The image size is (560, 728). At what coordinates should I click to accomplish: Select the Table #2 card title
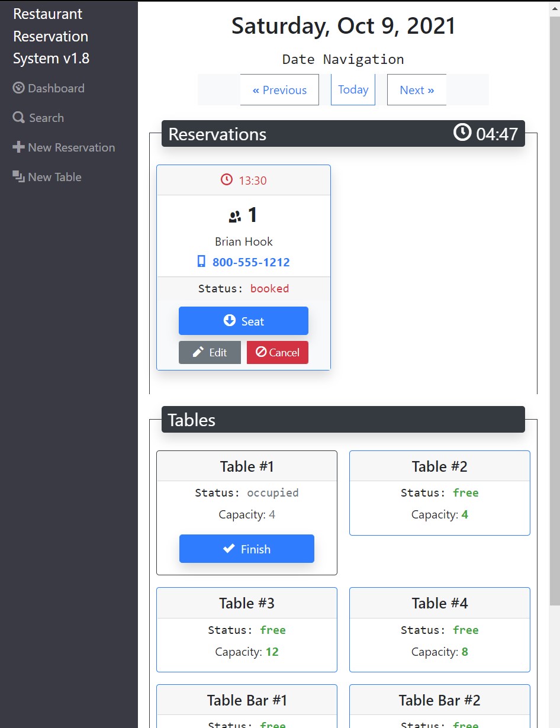440,466
